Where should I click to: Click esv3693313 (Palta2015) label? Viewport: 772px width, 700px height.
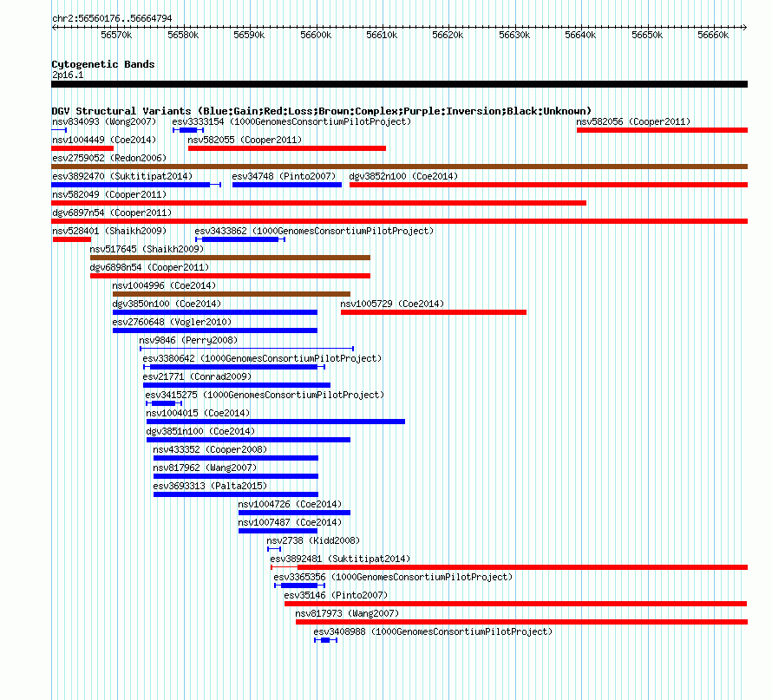[x=210, y=486]
